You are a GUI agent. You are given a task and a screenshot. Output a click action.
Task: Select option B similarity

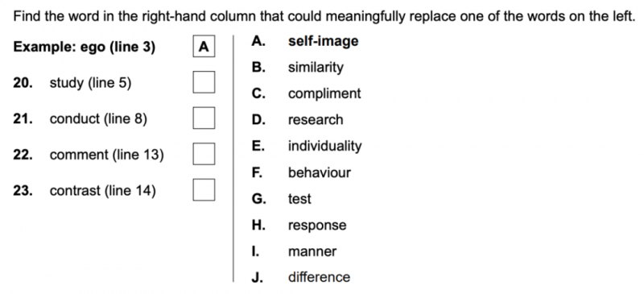coord(298,68)
